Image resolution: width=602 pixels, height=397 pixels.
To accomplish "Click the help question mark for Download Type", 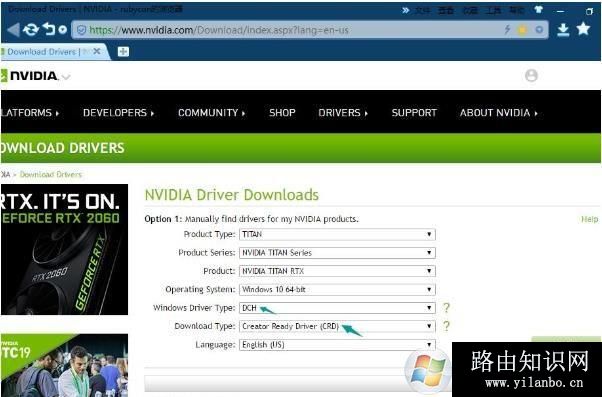I will tap(446, 326).
